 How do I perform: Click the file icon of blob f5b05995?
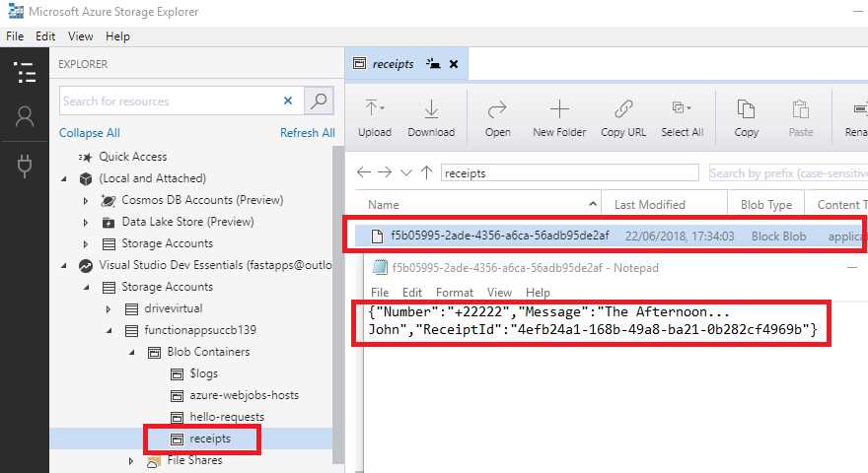[x=377, y=236]
